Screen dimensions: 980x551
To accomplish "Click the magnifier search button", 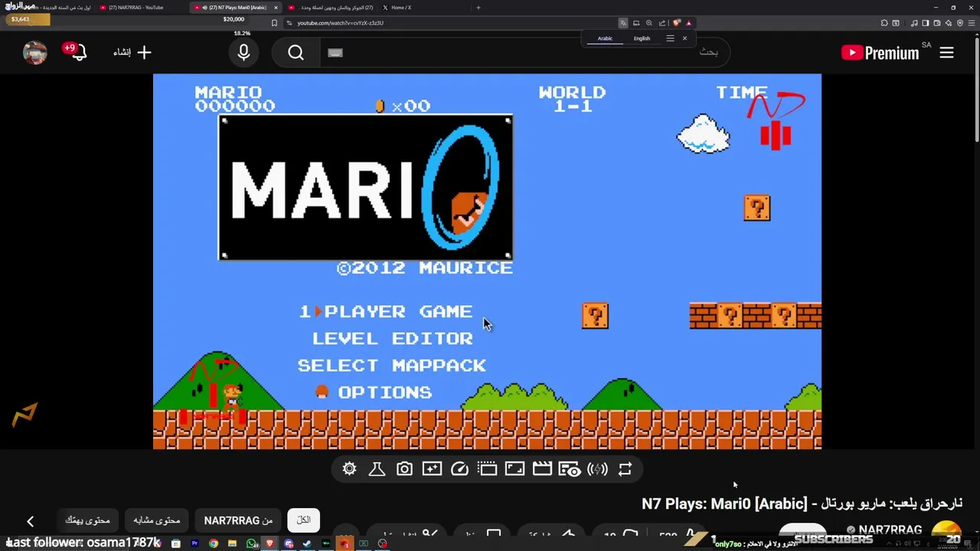I will coord(296,52).
